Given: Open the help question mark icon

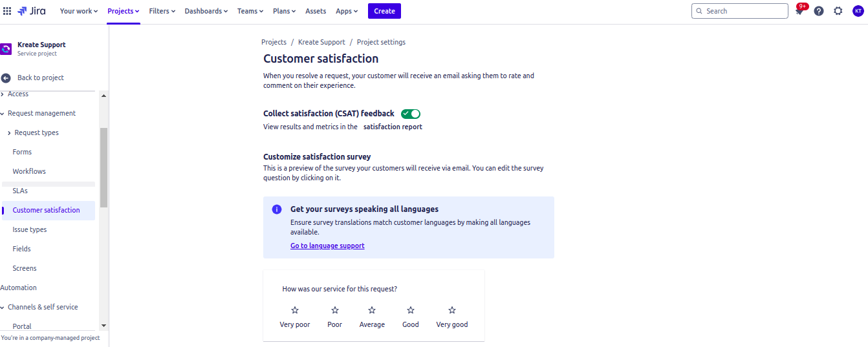Looking at the screenshot, I should pos(819,11).
